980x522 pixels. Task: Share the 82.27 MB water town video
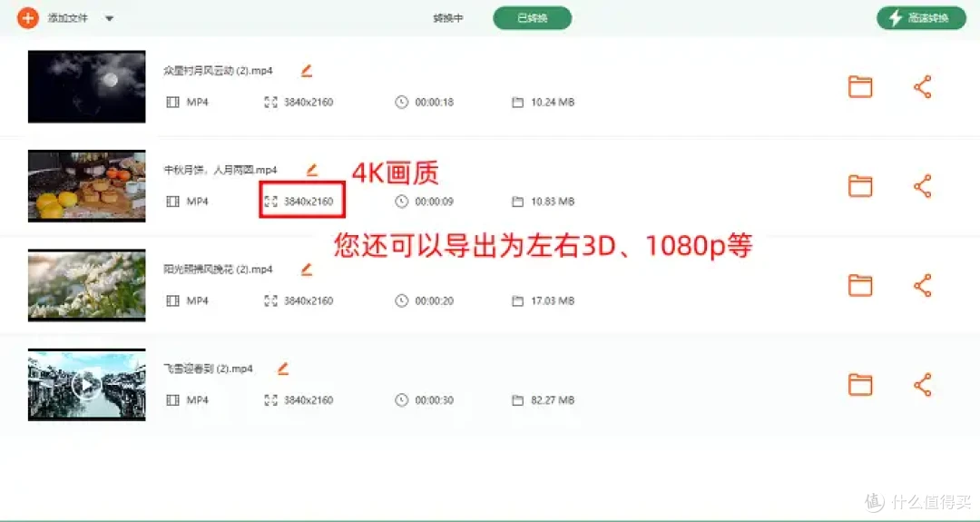coord(923,385)
